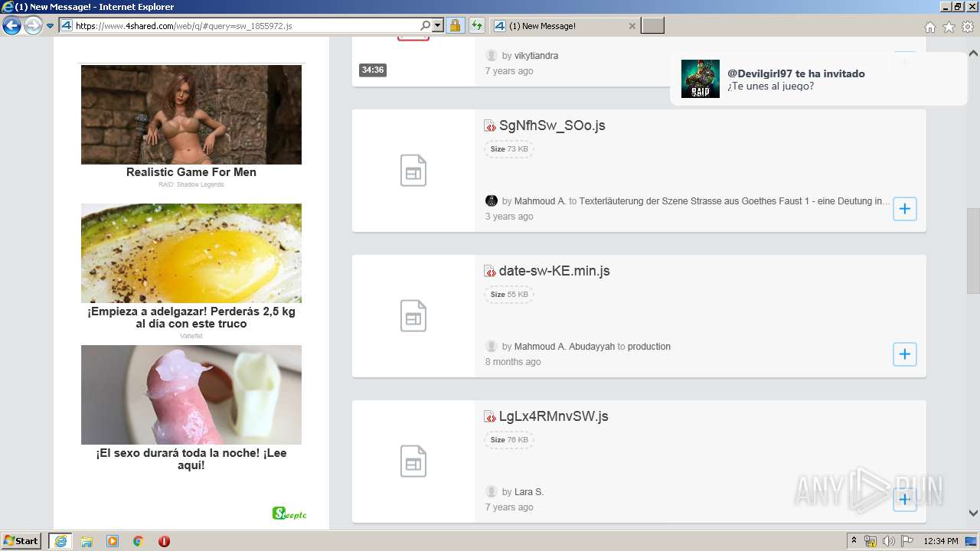The height and width of the screenshot is (551, 980).
Task: Click the ad network logo below the ads
Action: tap(289, 514)
